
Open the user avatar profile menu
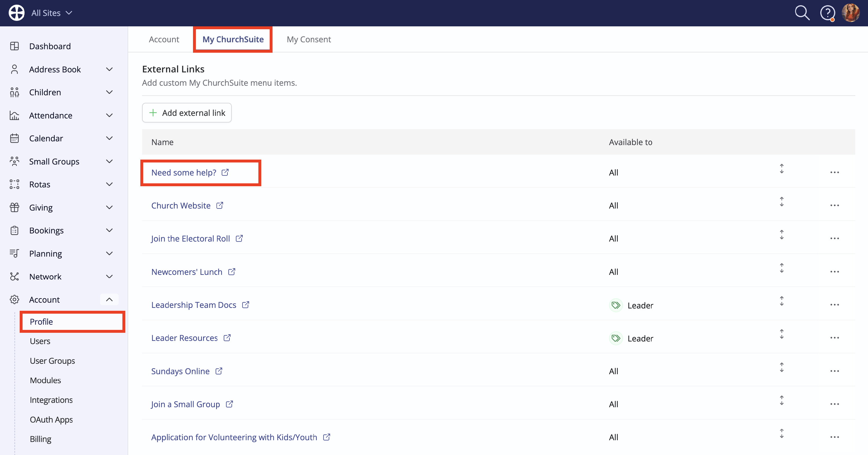pyautogui.click(x=850, y=13)
